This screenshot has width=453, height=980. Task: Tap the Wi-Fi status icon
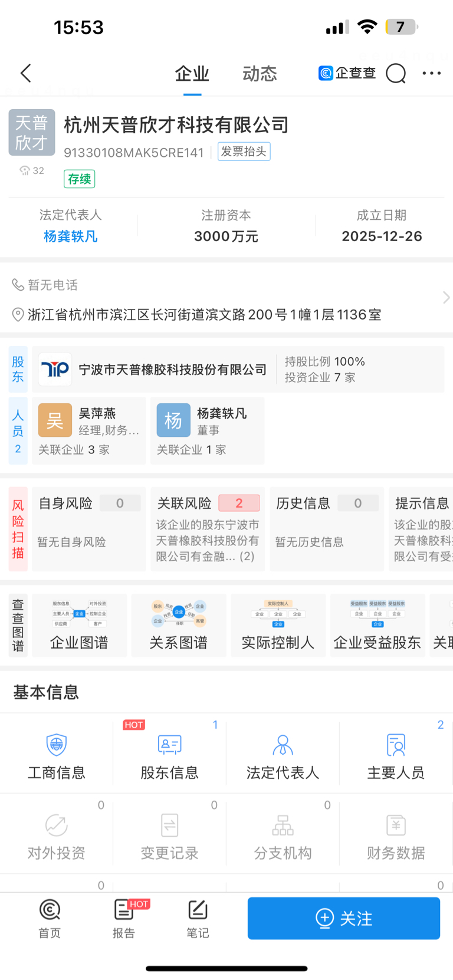tap(367, 27)
